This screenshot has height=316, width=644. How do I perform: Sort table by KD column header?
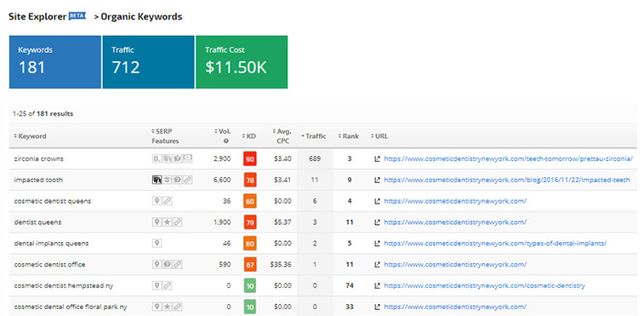point(249,136)
